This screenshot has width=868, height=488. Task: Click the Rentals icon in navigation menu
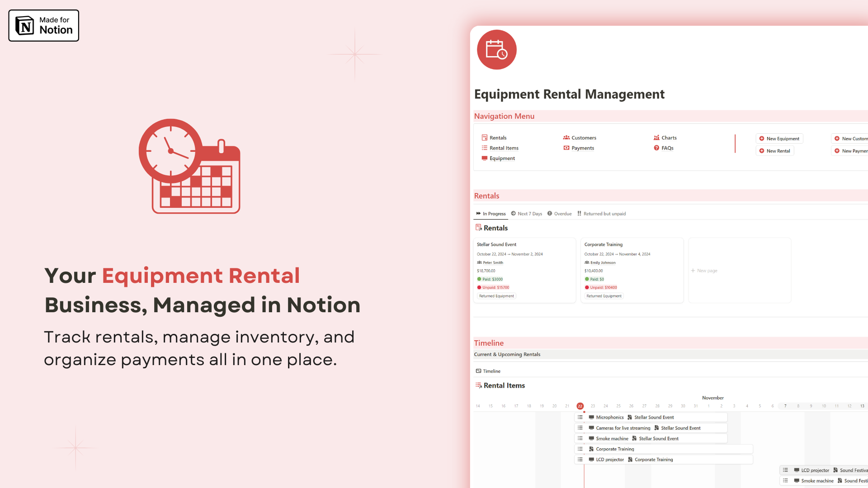point(485,138)
